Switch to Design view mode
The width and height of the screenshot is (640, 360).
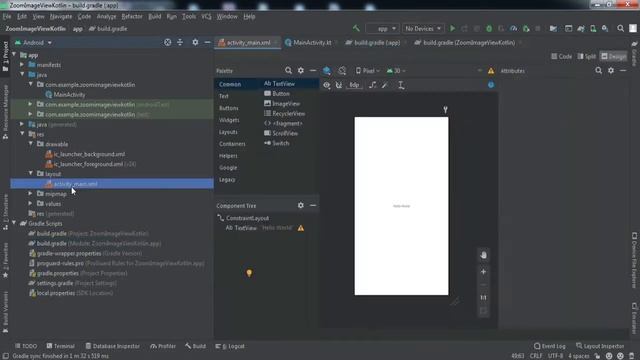613,56
